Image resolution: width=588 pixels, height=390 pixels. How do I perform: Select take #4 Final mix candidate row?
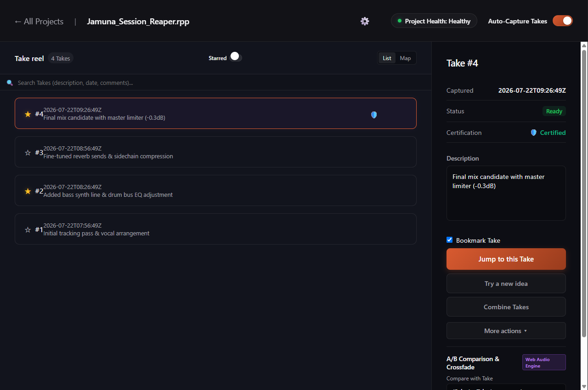(x=215, y=113)
